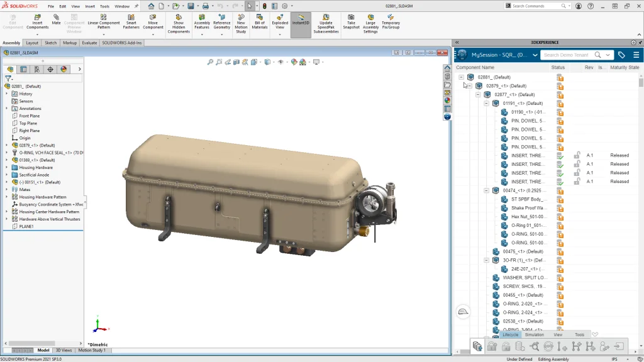Open Smart Fasteners tool
The image size is (644, 362).
tap(131, 21)
